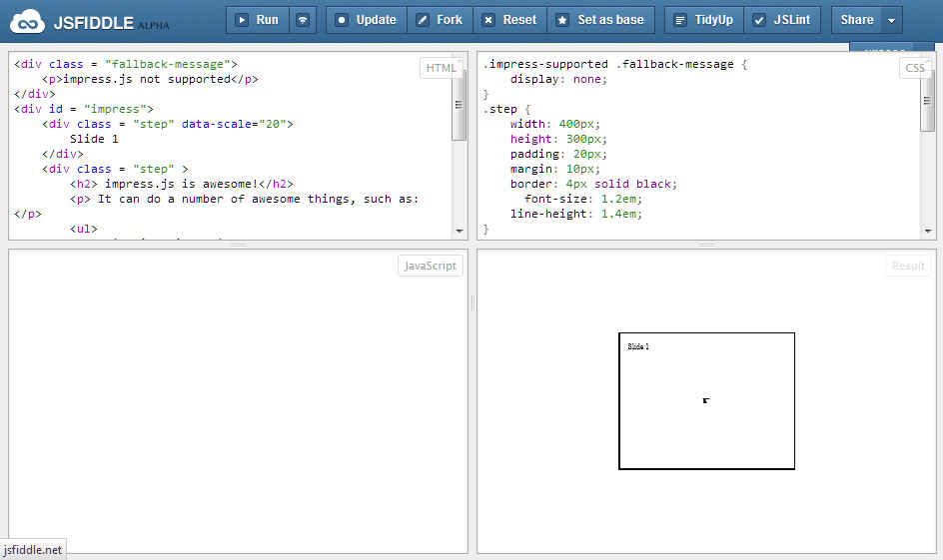Fork the current fiddle
The height and width of the screenshot is (560, 943).
coord(441,20)
